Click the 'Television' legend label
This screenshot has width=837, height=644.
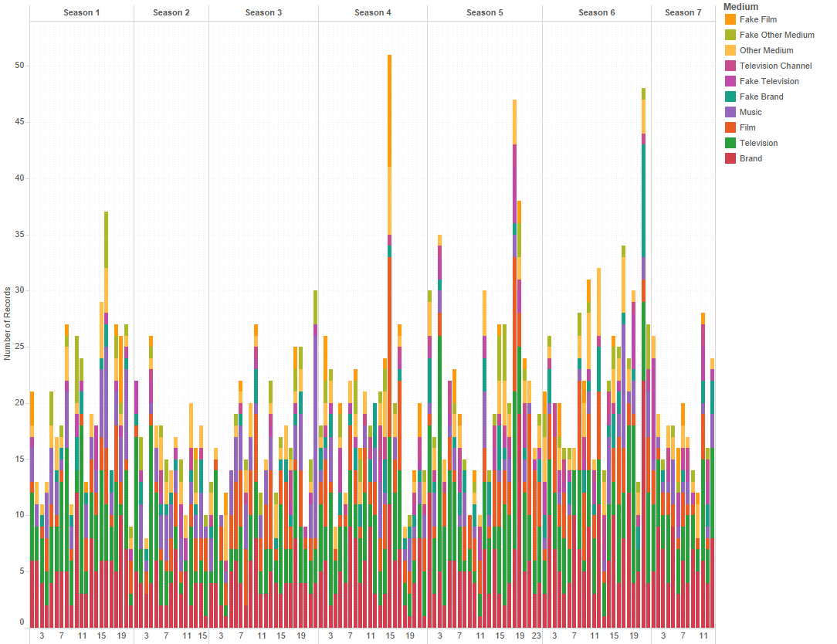coord(758,143)
